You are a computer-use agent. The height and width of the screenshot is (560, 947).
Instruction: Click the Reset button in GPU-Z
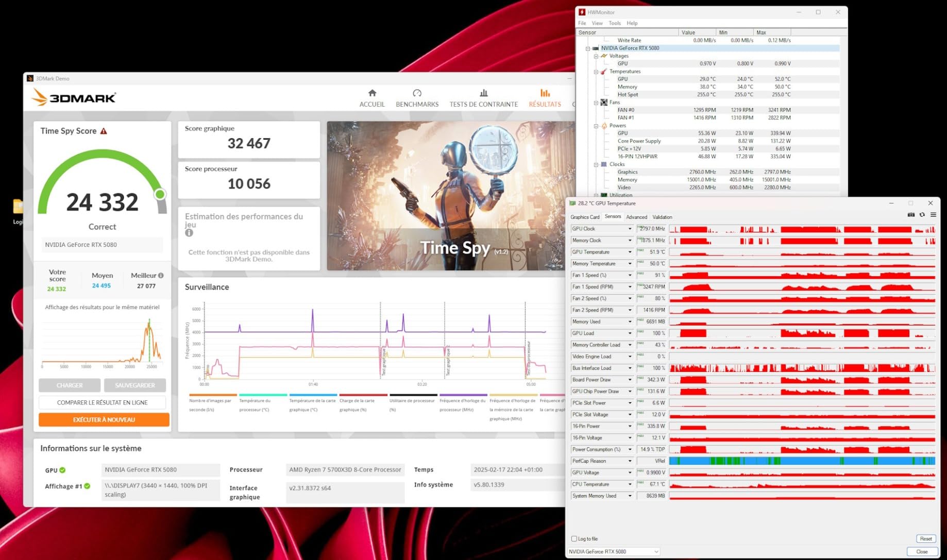pyautogui.click(x=926, y=539)
